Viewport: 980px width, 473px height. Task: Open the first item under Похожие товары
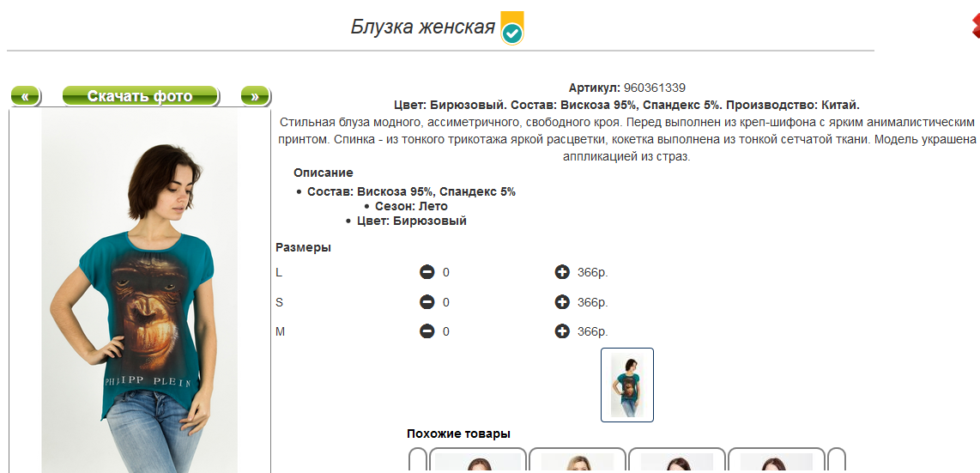click(x=478, y=462)
